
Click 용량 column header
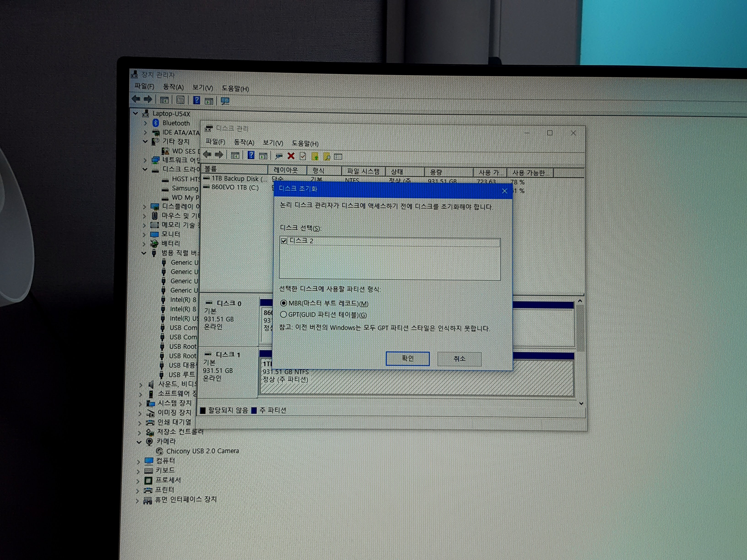point(449,172)
